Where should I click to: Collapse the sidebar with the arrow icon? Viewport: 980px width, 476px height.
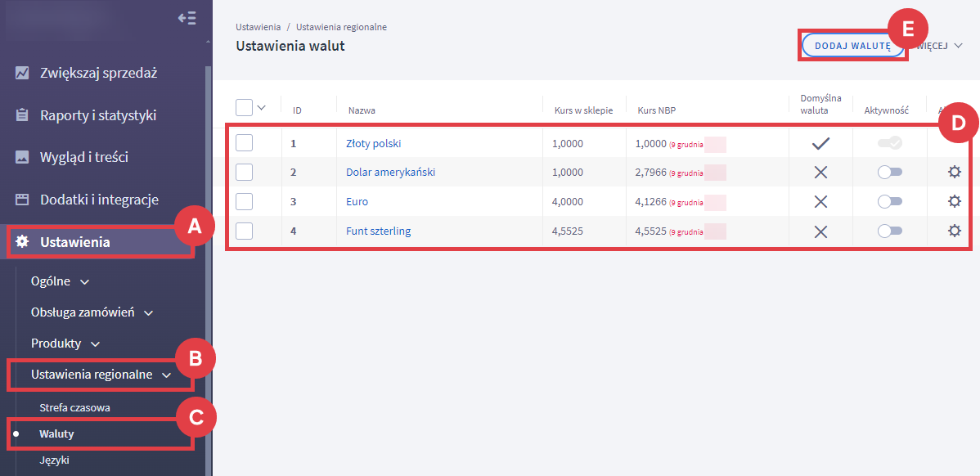187,18
